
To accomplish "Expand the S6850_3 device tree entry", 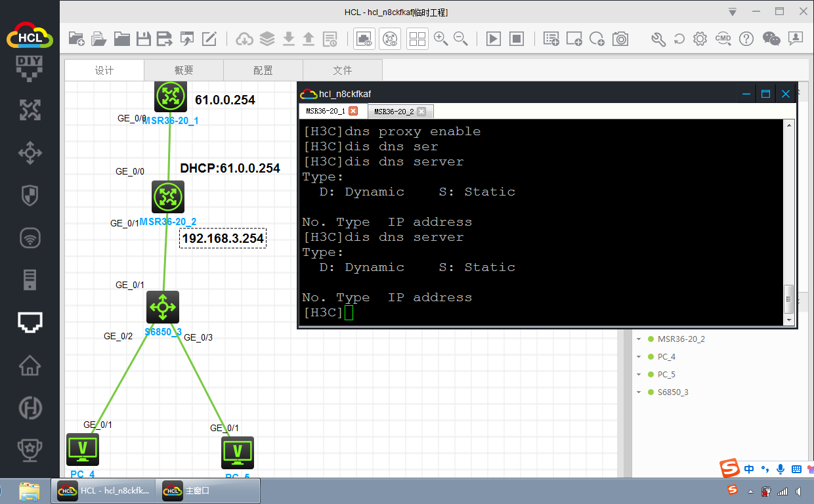I will coord(638,392).
